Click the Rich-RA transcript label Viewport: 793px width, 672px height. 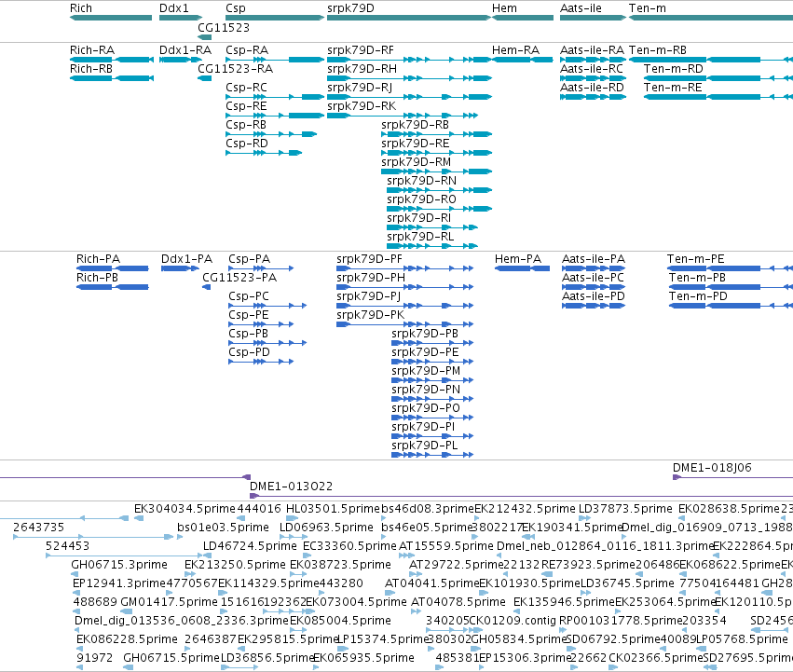click(x=92, y=50)
